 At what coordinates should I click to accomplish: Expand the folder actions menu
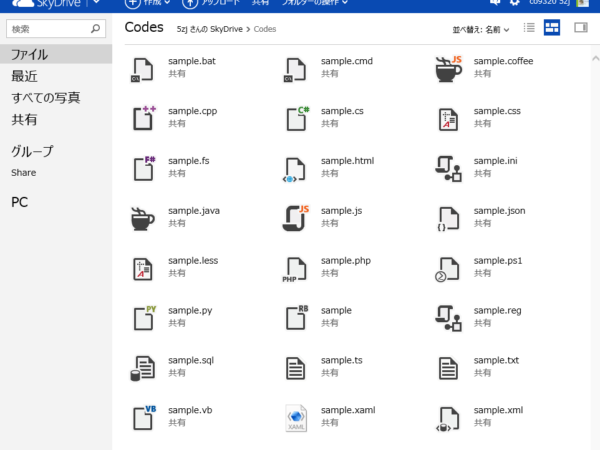(315, 3)
